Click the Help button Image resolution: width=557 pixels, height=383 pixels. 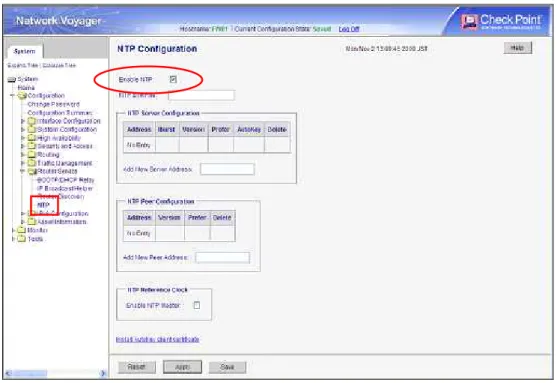518,48
